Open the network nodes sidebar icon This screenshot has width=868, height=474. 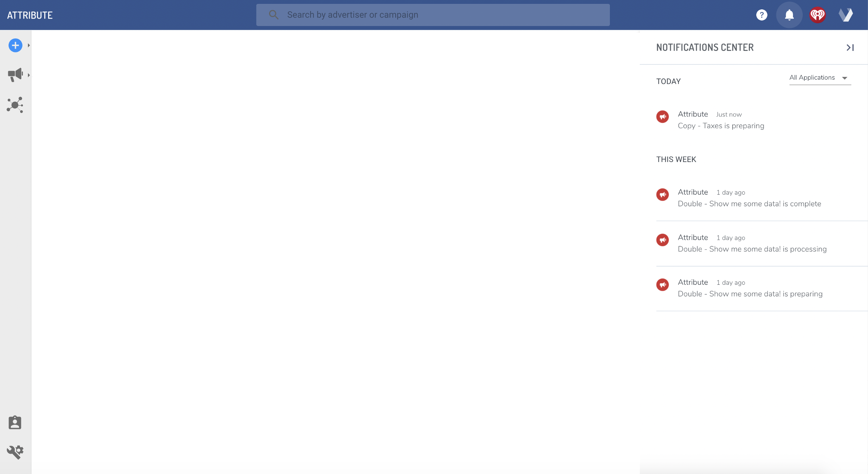(15, 105)
